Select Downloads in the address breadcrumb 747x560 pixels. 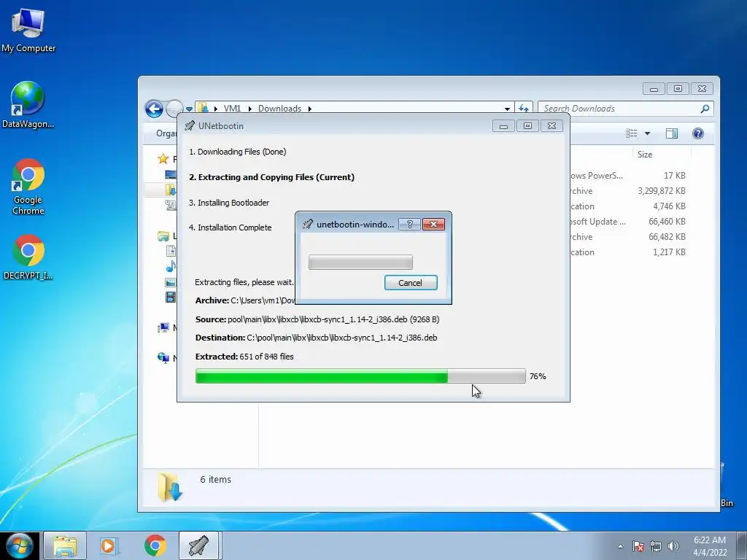(279, 109)
